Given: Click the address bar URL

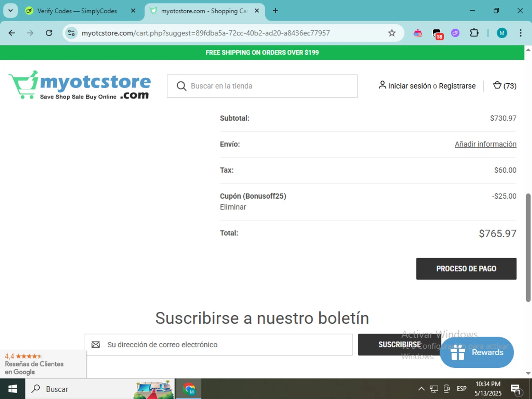Looking at the screenshot, I should point(206,33).
